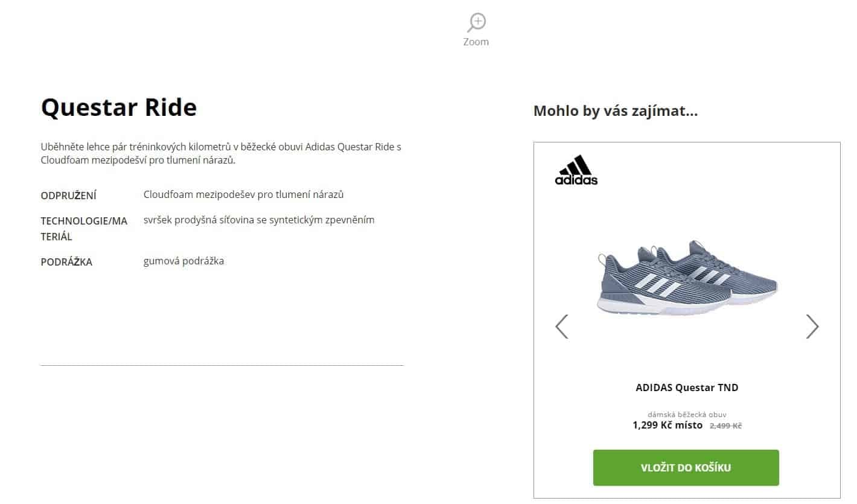Screen dimensions: 857x504
Task: Click the Uběhněte lehce description paragraph
Action: point(221,153)
